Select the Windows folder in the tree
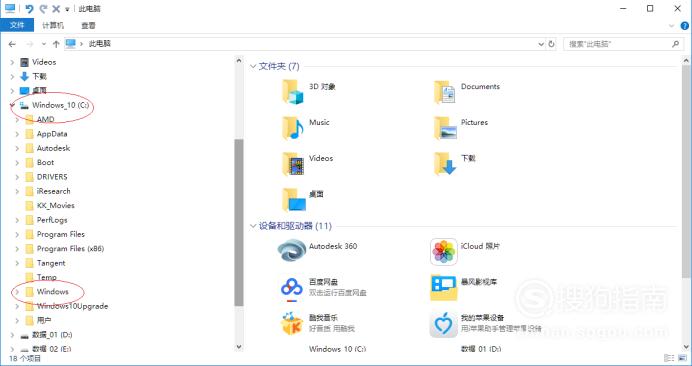 click(x=52, y=292)
